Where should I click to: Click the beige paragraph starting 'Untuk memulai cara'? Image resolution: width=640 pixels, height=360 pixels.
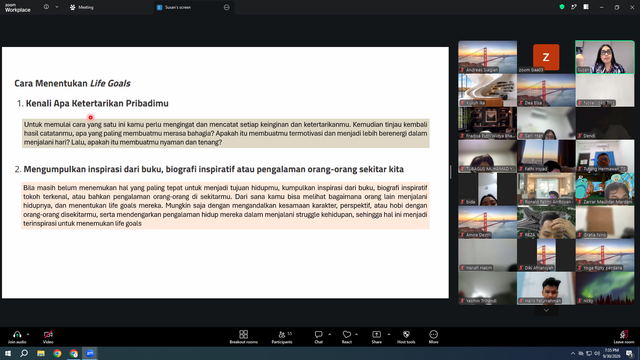click(226, 133)
